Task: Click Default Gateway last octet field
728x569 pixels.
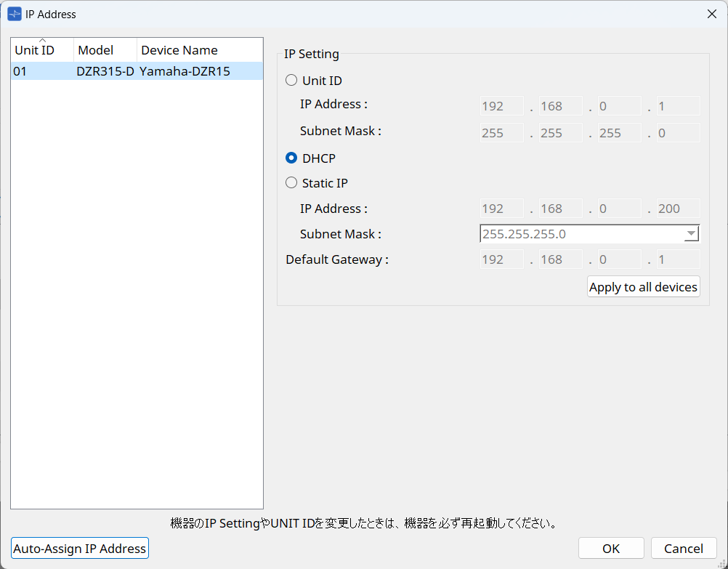Action: point(678,259)
